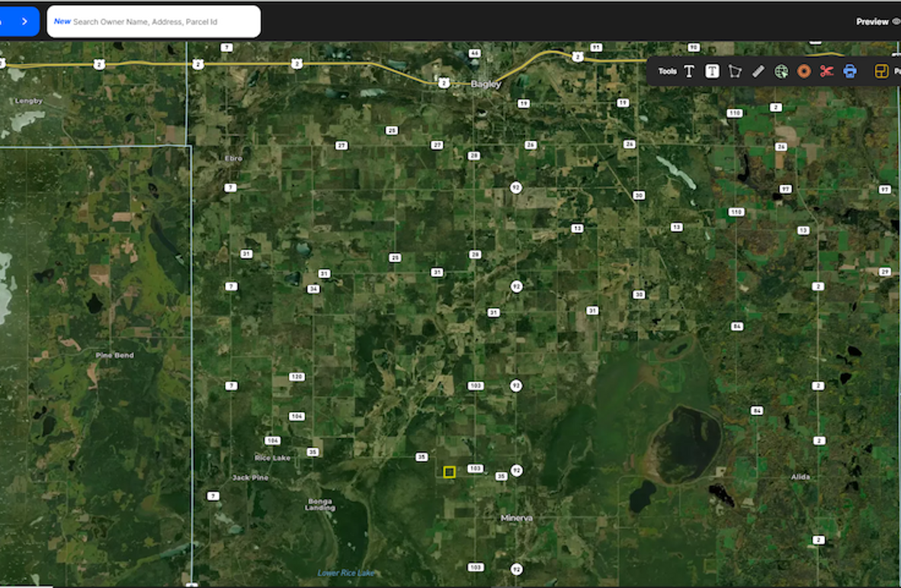This screenshot has height=588, width=901.
Task: Click the blue printer icon
Action: pyautogui.click(x=849, y=72)
